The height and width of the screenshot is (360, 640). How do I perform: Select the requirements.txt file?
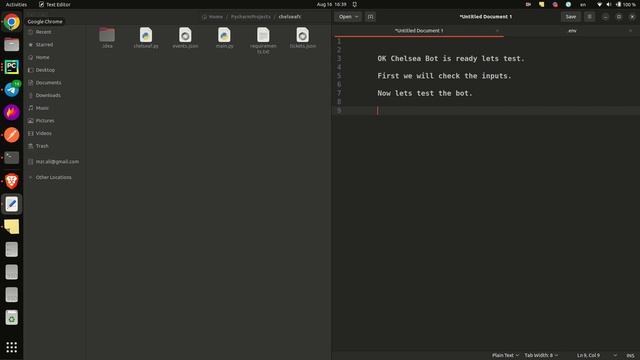click(263, 40)
